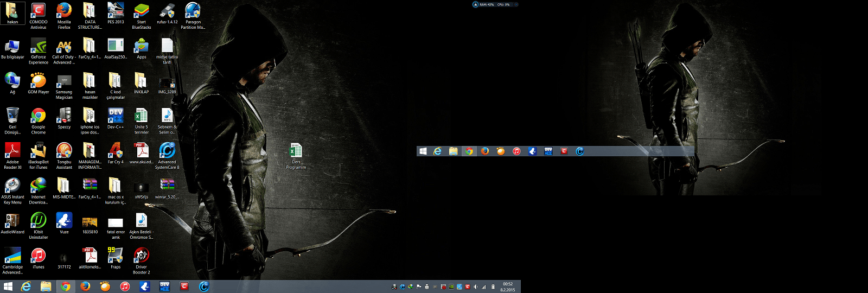
Task: Select the hasan müzikler folder
Action: click(x=90, y=86)
